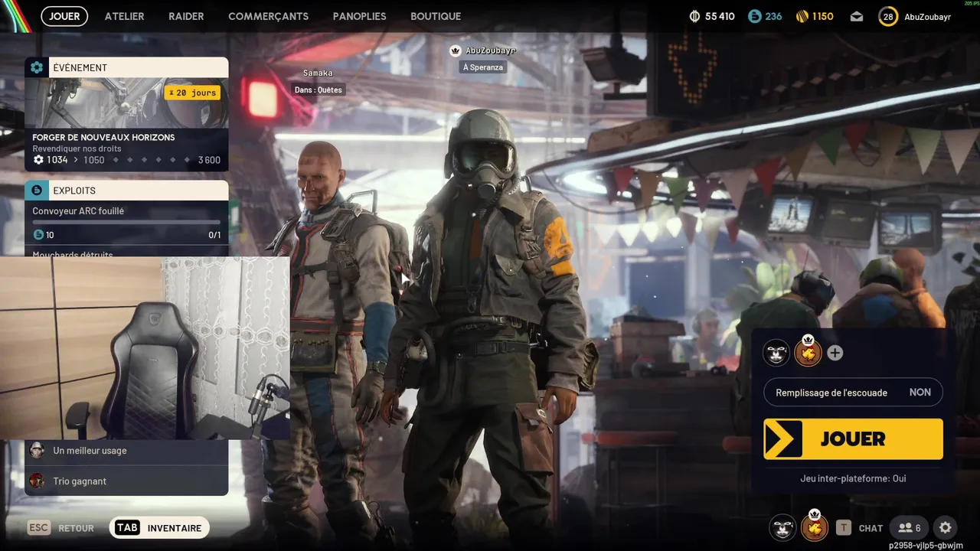980x551 pixels.
Task: Open the EXPLOITS panel header
Action: coord(126,191)
